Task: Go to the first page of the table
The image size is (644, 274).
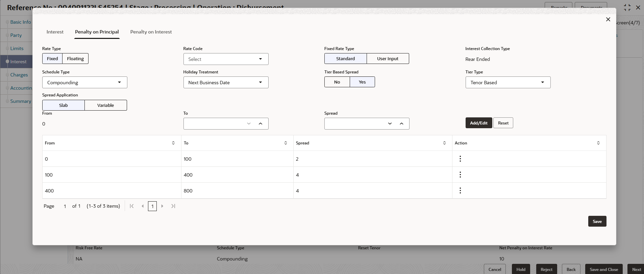Action: click(132, 206)
